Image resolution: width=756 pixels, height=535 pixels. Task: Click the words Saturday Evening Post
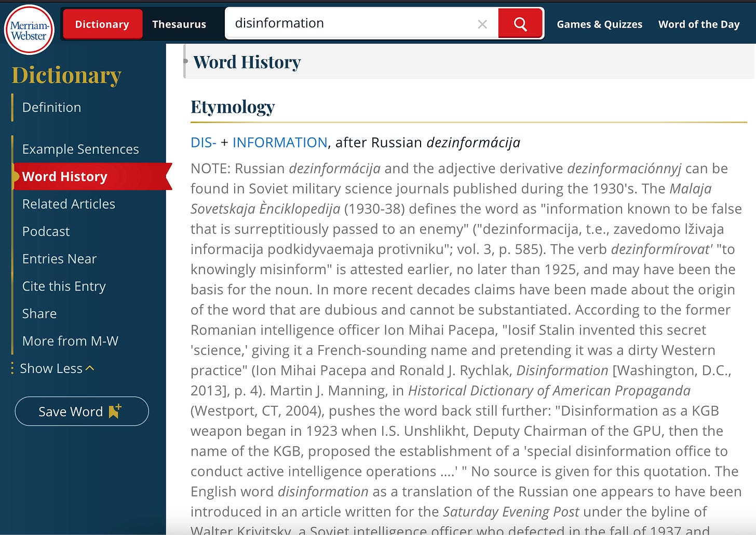[x=511, y=512]
